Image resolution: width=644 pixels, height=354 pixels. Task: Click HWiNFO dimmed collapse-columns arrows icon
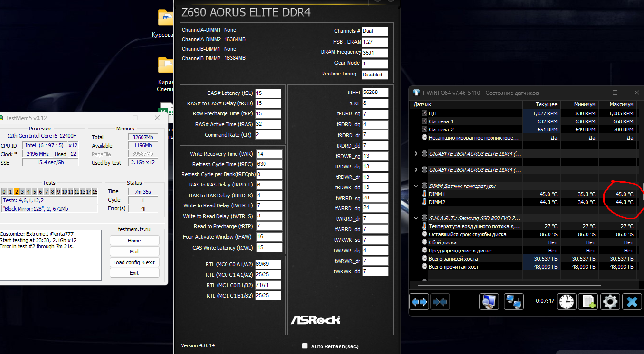pyautogui.click(x=440, y=301)
